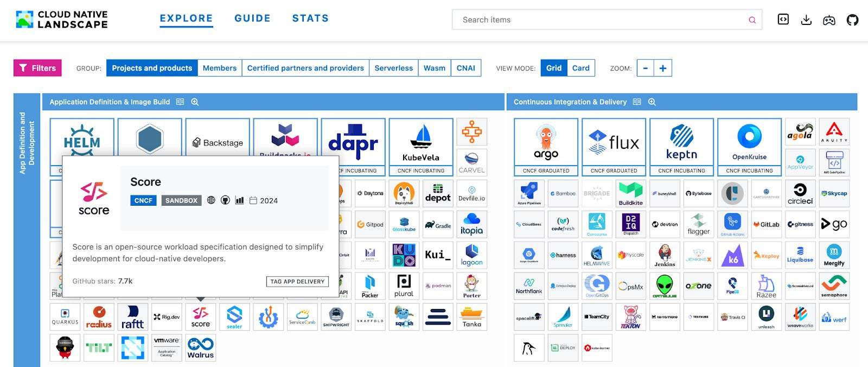Screen dimensions: 868x367
Task: Open the k6 tile
Action: tap(732, 255)
